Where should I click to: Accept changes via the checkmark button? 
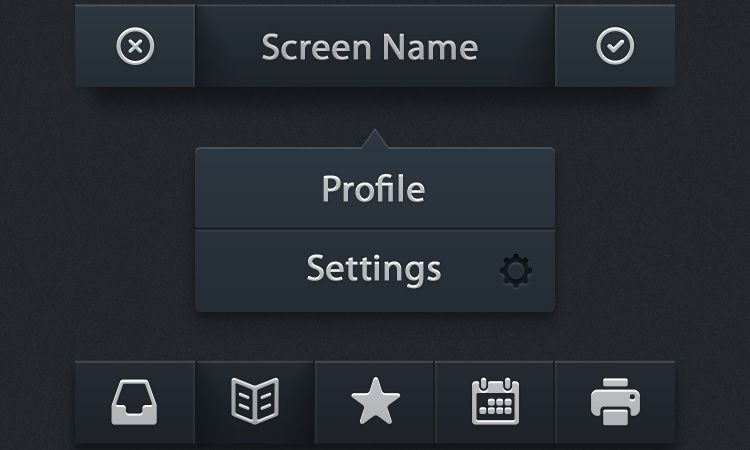click(x=615, y=46)
